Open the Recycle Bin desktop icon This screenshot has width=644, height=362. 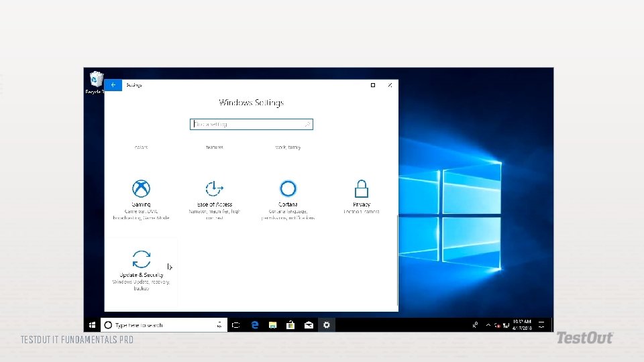[96, 82]
